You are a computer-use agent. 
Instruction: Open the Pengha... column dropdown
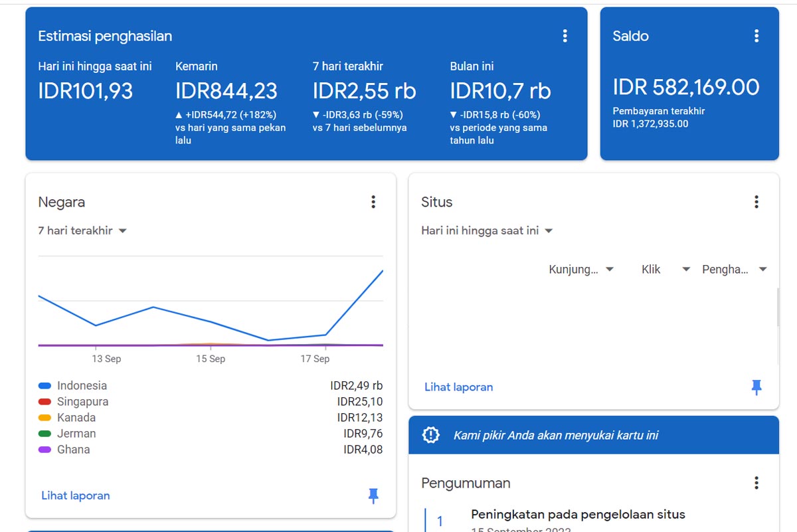point(735,270)
